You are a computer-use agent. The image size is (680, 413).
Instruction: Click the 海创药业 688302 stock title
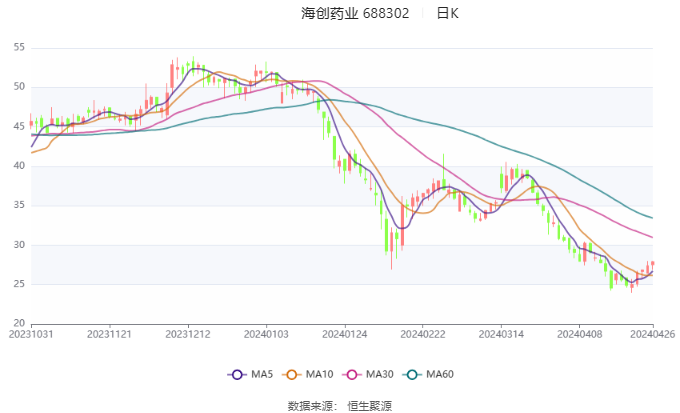(x=355, y=13)
